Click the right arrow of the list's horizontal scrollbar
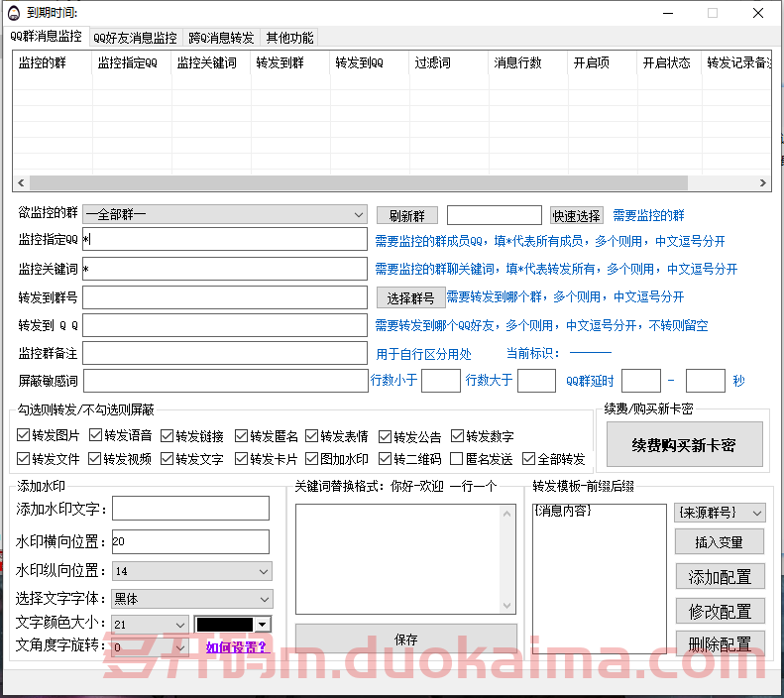This screenshot has width=784, height=698. coord(762,183)
